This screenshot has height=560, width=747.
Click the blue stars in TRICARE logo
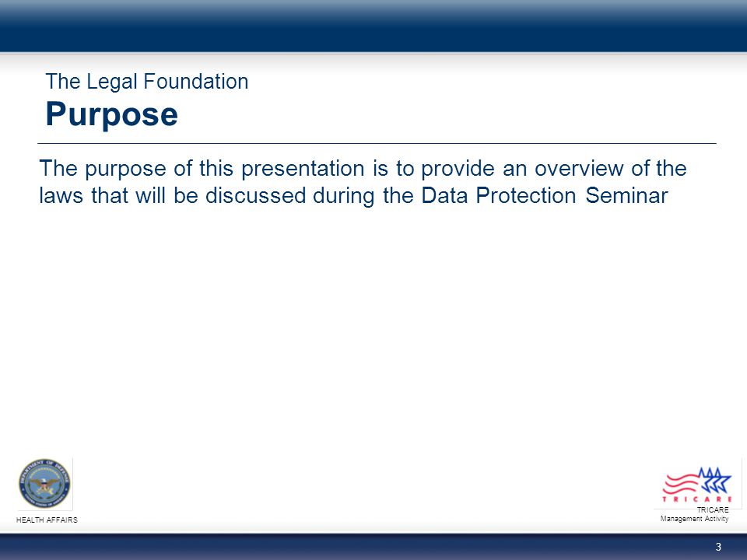pos(714,480)
